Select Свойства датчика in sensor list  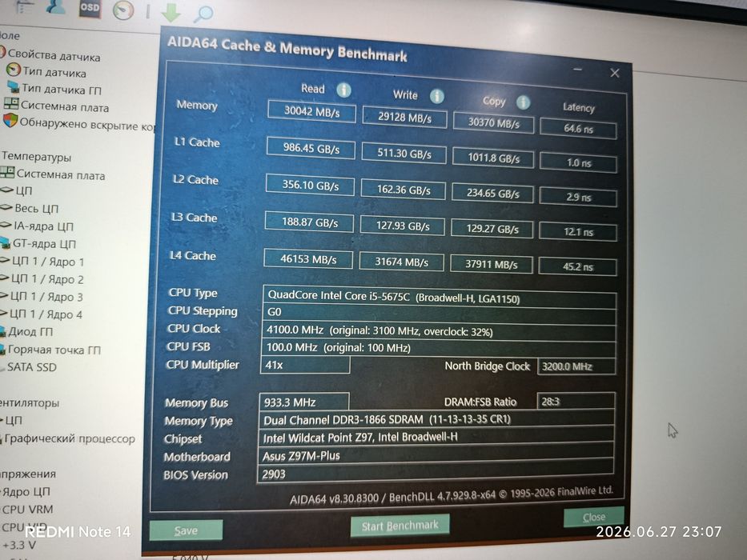(x=54, y=56)
